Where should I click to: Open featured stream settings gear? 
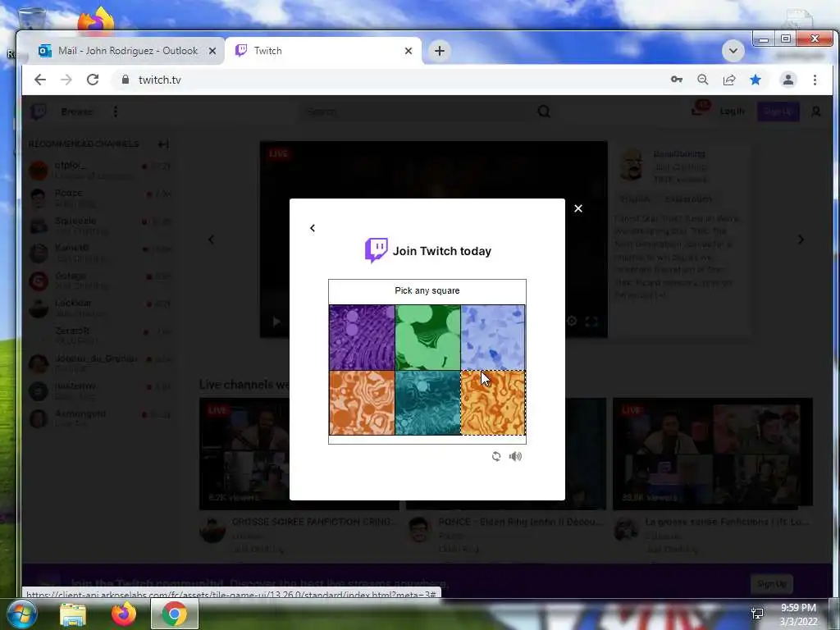tap(572, 321)
